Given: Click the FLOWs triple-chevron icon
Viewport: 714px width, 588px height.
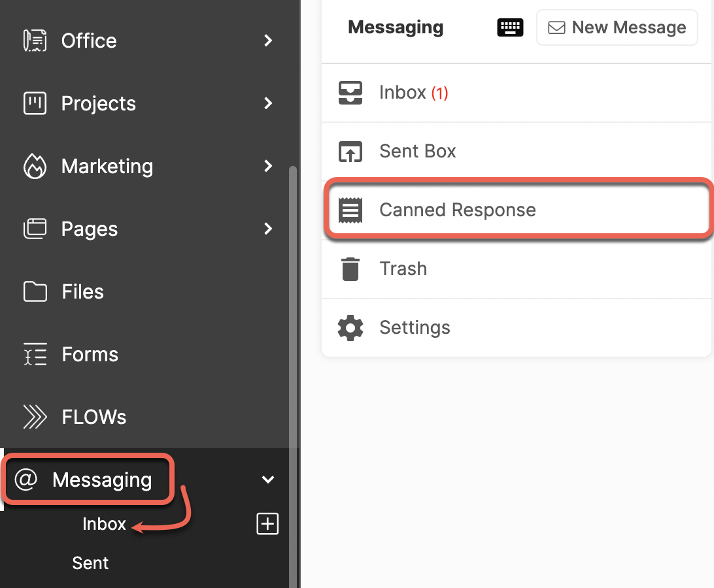Looking at the screenshot, I should click(x=35, y=417).
